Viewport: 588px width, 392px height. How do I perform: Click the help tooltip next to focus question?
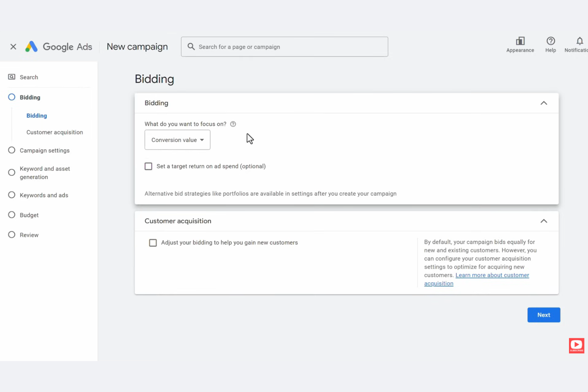[233, 124]
